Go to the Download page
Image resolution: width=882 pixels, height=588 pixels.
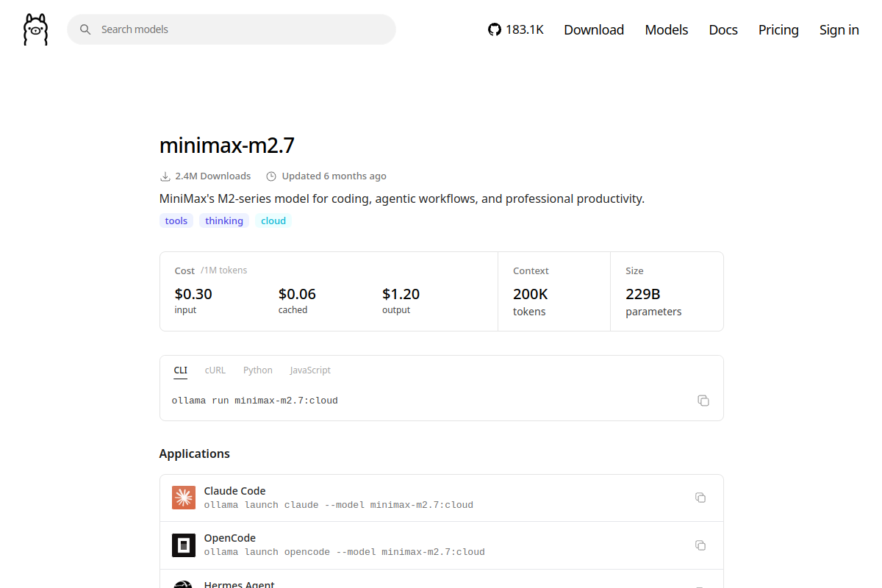(594, 29)
